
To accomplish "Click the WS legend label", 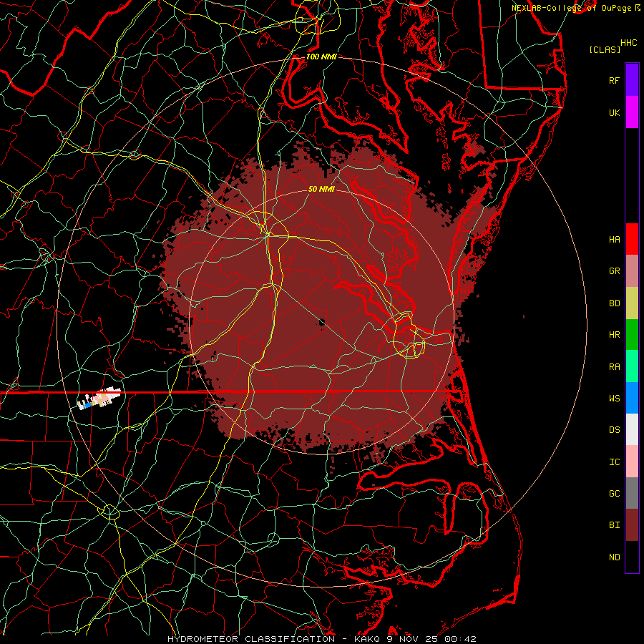I will (x=614, y=398).
